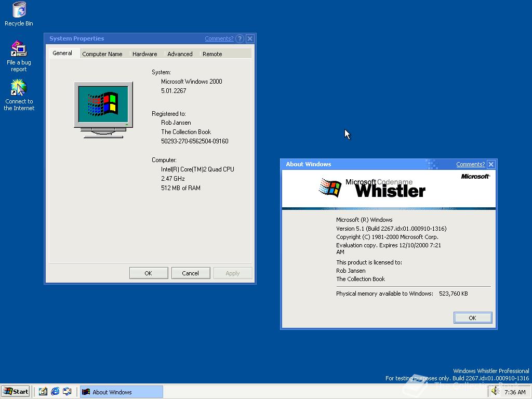Close the System Properties window

tap(250, 38)
